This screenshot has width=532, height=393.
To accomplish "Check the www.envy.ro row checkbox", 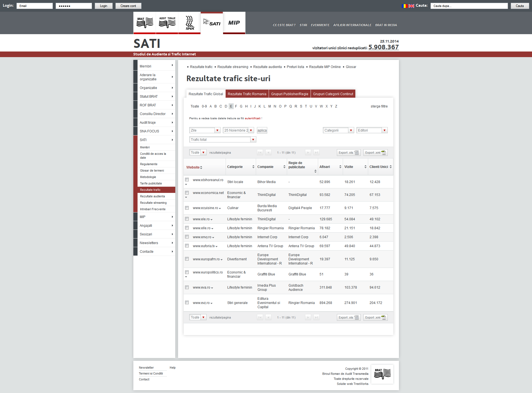I will [x=187, y=237].
